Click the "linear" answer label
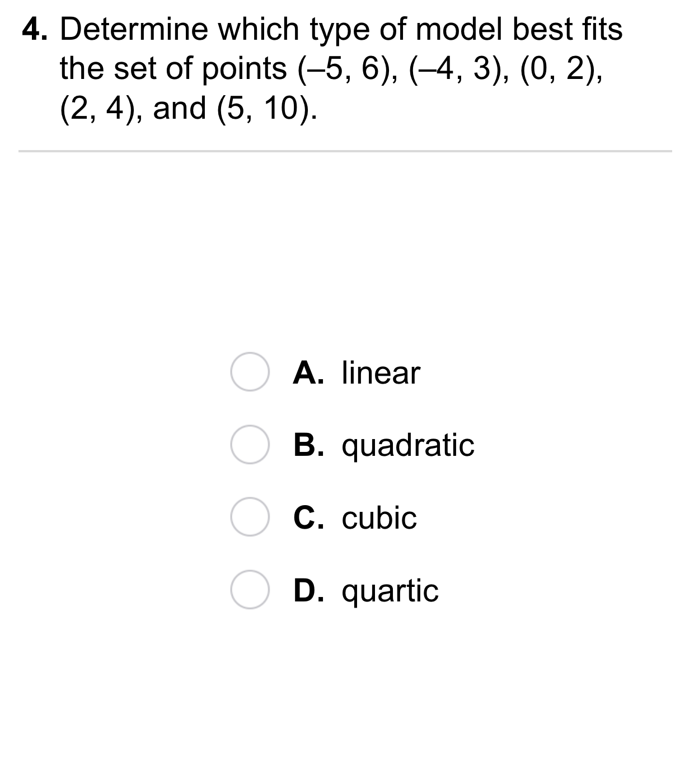This screenshot has height=784, width=694. coord(381,373)
